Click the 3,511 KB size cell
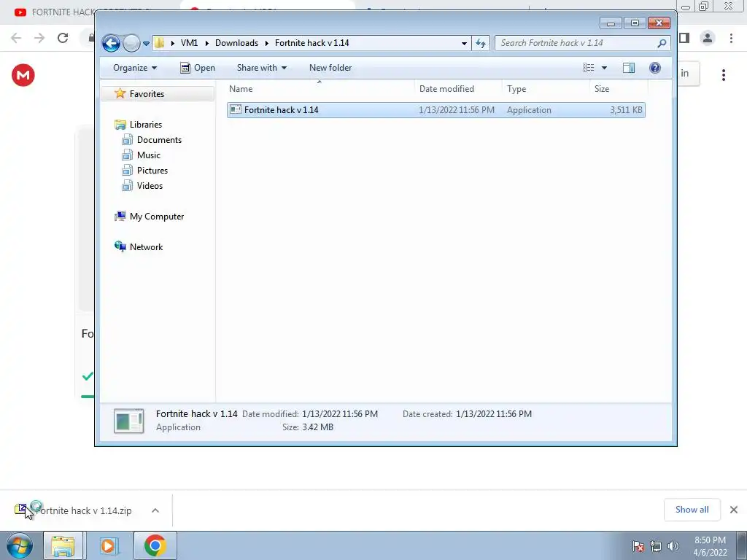The image size is (747, 560). [x=626, y=110]
